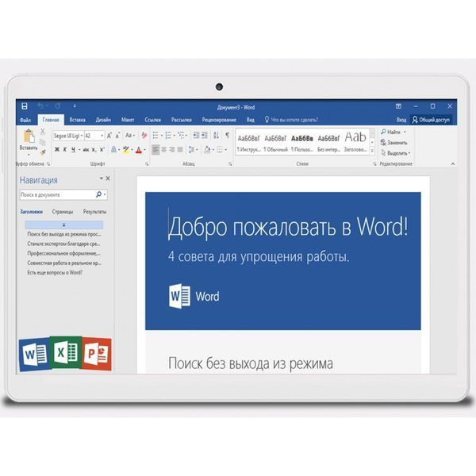This screenshot has width=476, height=476.
Task: Click the sort A-Z icon
Action: (216, 136)
